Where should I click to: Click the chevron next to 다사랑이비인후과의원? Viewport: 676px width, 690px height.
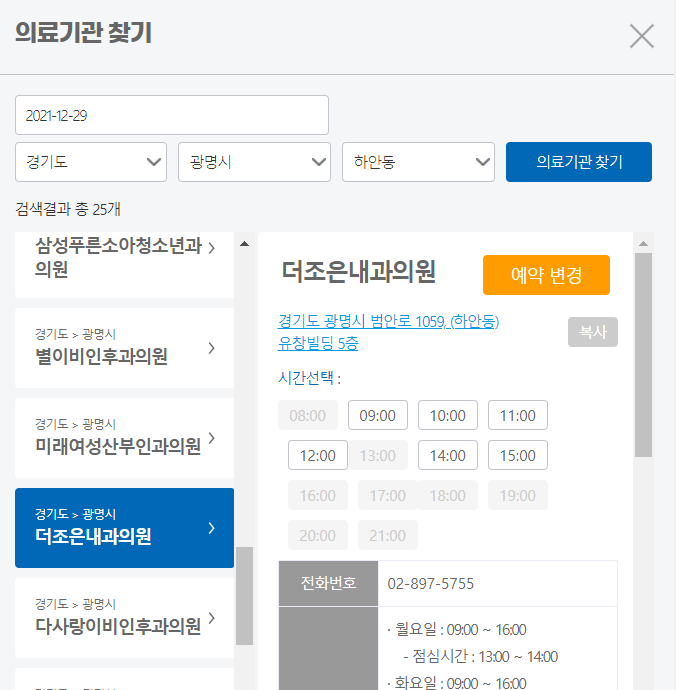point(212,618)
